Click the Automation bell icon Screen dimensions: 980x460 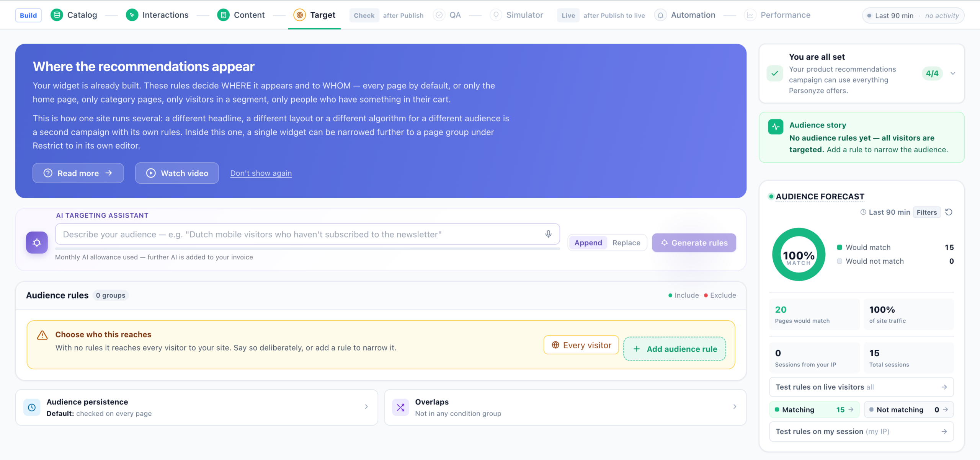(660, 15)
